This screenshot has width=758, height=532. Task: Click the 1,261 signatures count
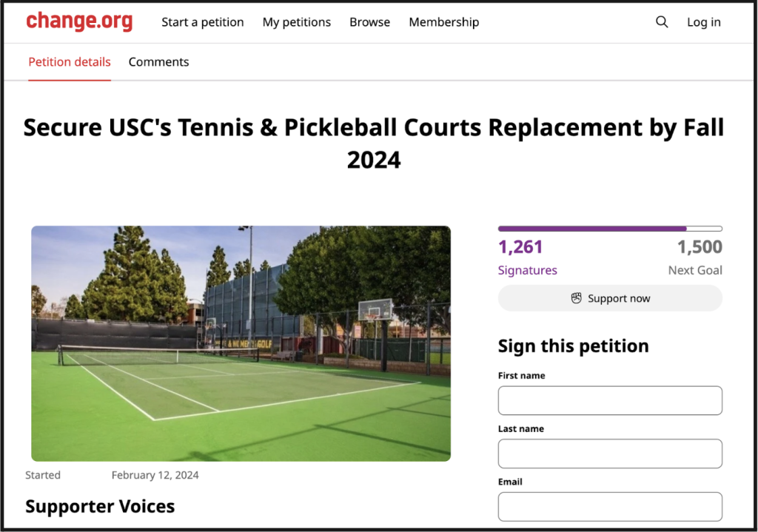coord(520,247)
